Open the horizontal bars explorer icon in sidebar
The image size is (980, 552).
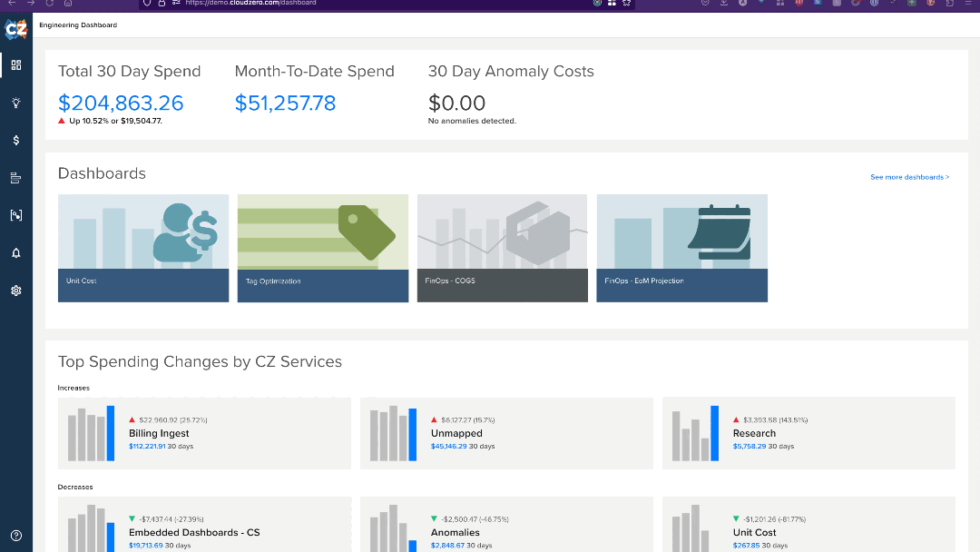(x=16, y=178)
